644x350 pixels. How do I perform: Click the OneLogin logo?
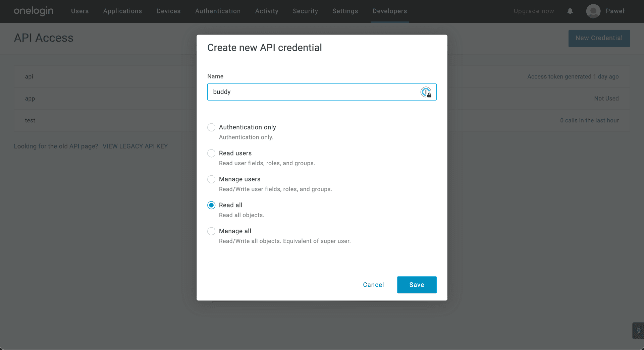[34, 11]
